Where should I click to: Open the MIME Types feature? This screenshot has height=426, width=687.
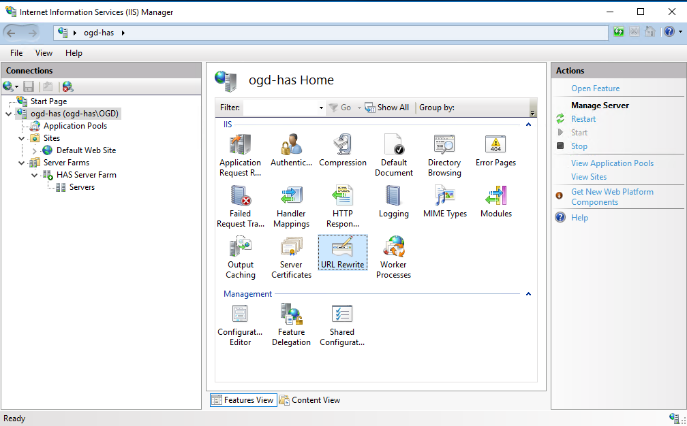pos(445,202)
